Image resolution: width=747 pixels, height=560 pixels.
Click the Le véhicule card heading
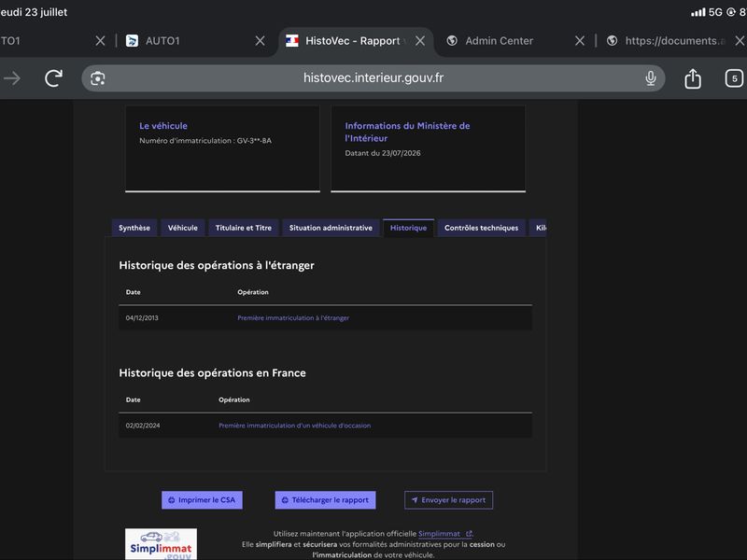point(163,126)
